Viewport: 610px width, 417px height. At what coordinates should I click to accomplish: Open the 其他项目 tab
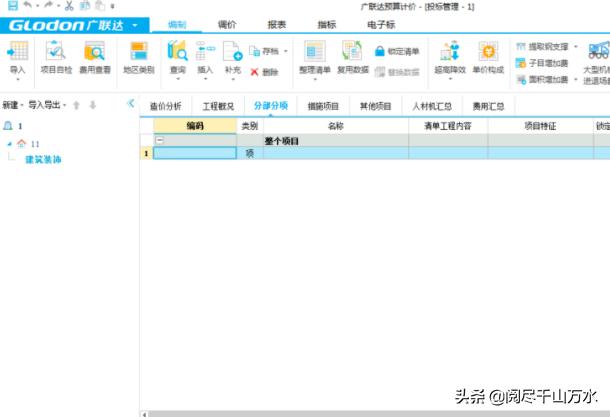[375, 106]
